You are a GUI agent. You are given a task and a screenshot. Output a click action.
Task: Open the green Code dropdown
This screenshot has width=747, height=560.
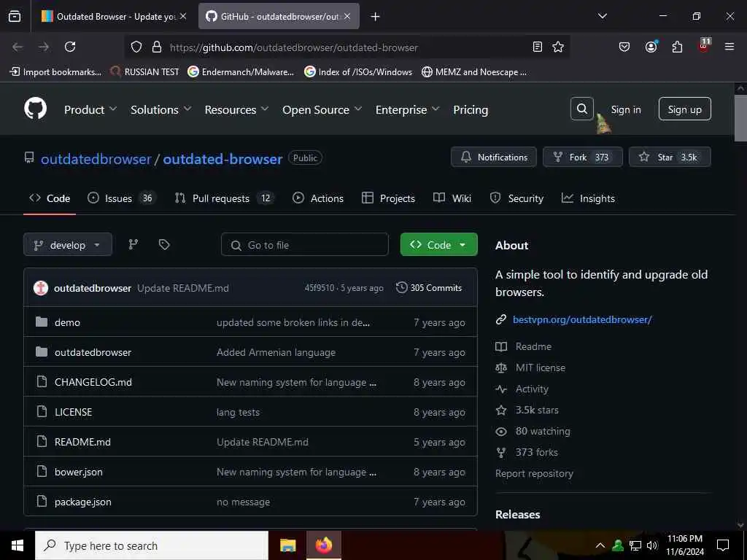click(438, 244)
